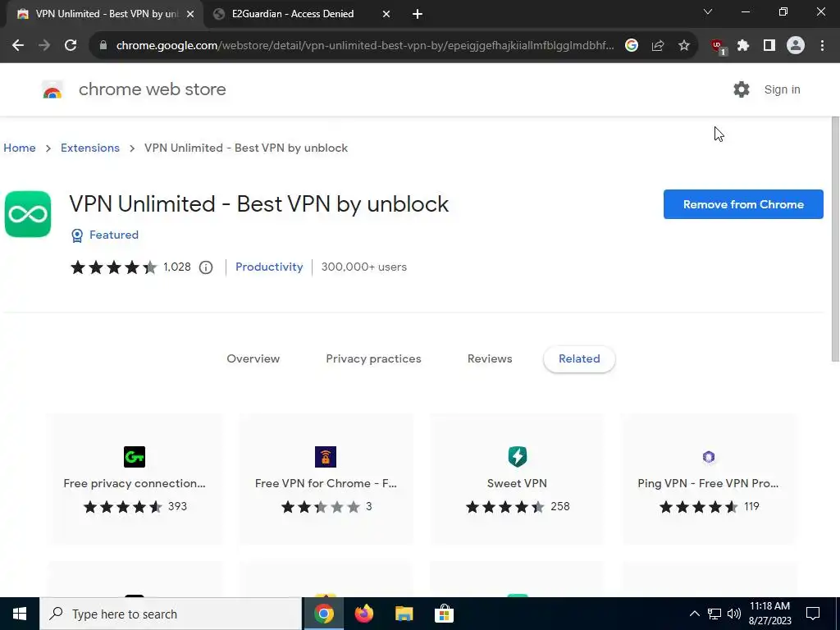Go to Extensions breadcrumb link

pos(90,148)
